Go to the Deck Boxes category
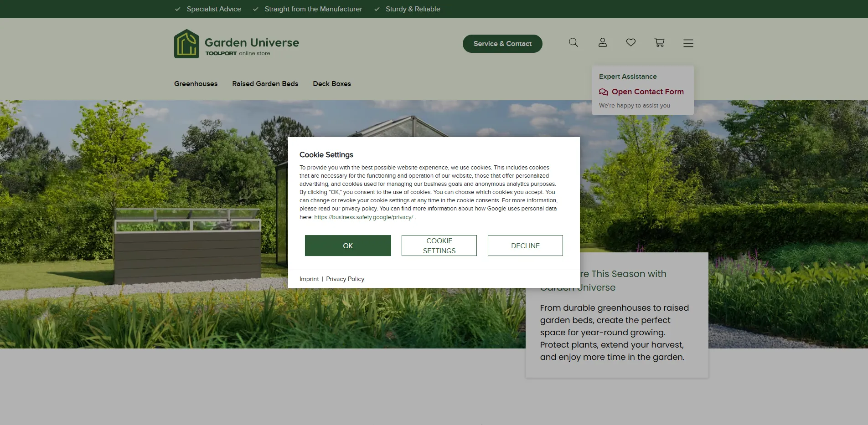The width and height of the screenshot is (868, 425). coord(331,84)
